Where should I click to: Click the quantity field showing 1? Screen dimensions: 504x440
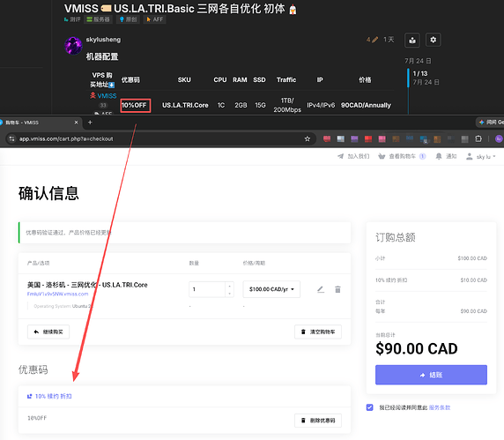[207, 289]
